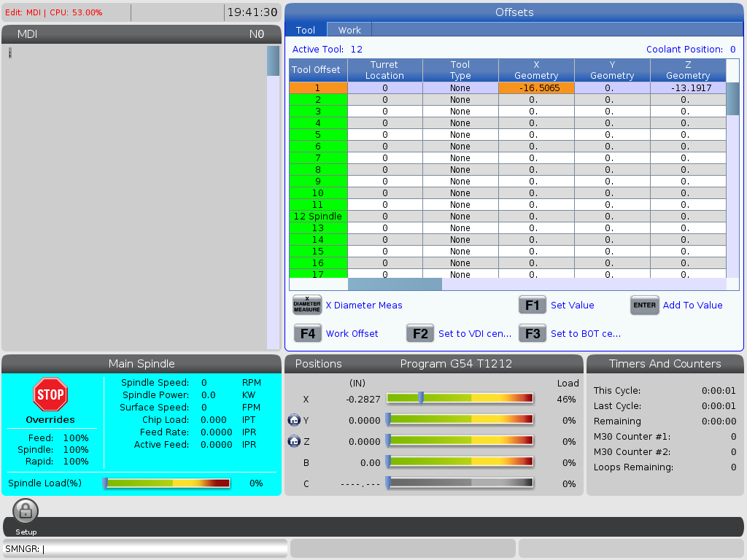Click the B axis load bar

pyautogui.click(x=460, y=462)
